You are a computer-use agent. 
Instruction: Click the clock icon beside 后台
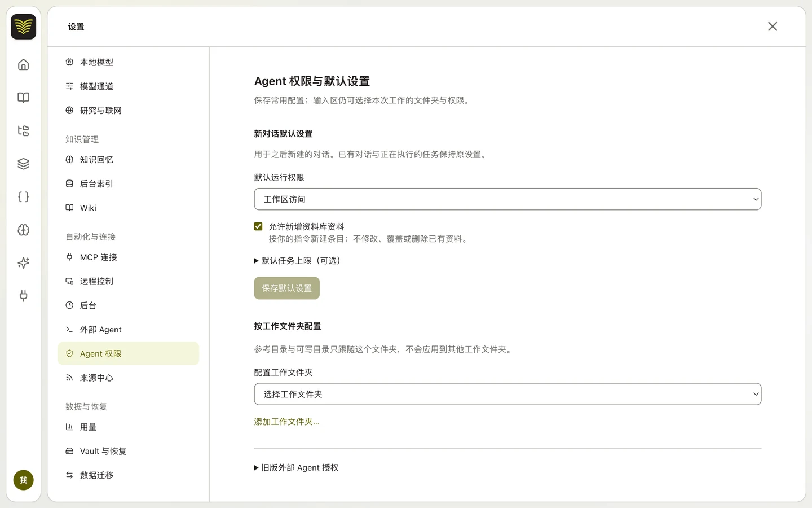pos(69,305)
